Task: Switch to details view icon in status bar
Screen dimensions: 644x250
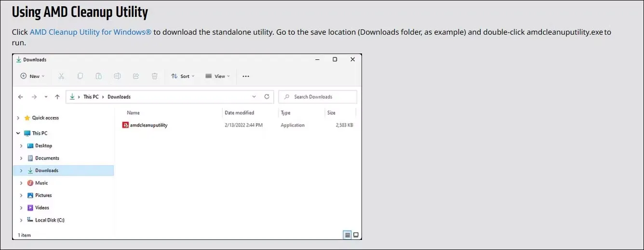Action: click(347, 235)
